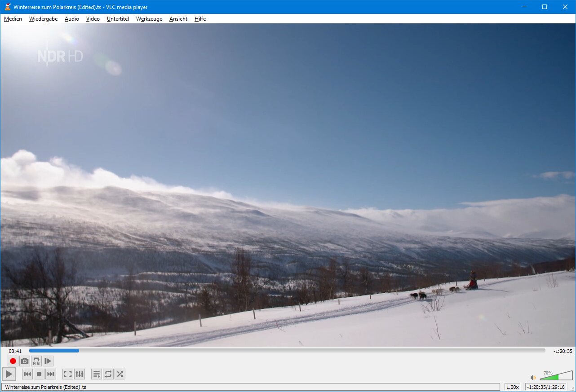
Task: Take a video snapshot with camera icon
Action: [25, 361]
